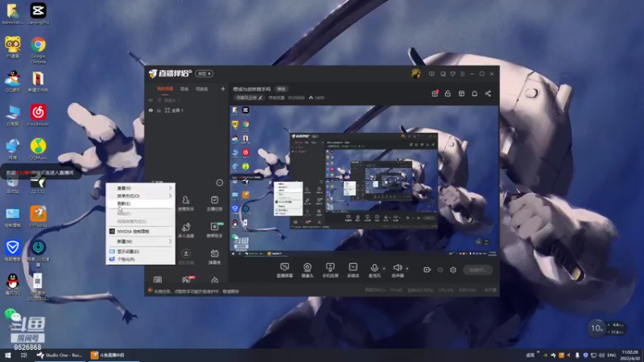Mute the microphone icon
Screen dimensions: 644x362
click(374, 268)
